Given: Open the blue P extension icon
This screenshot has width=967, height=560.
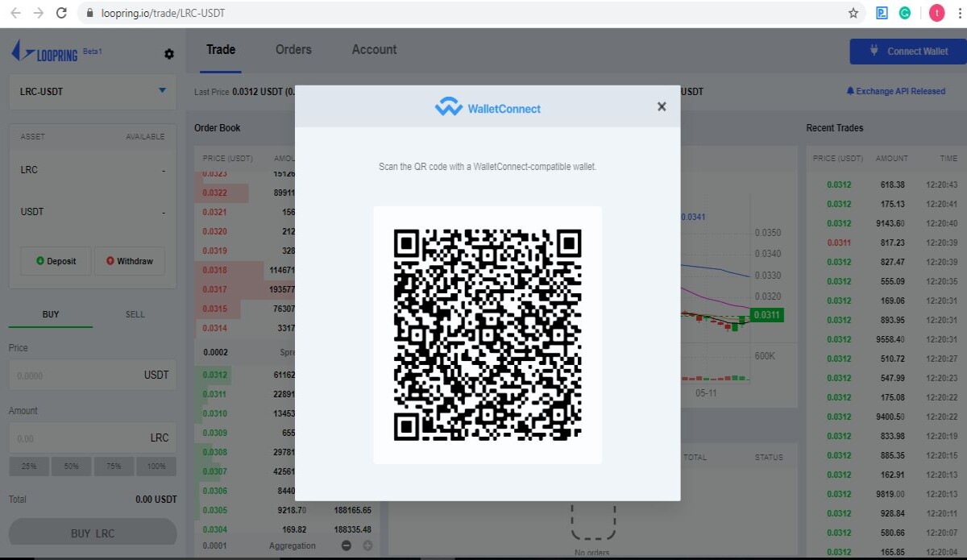Looking at the screenshot, I should [882, 13].
